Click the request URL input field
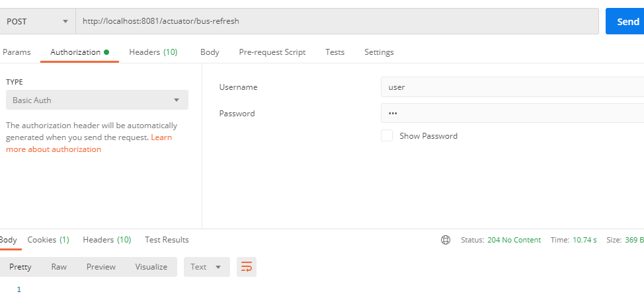 (337, 21)
